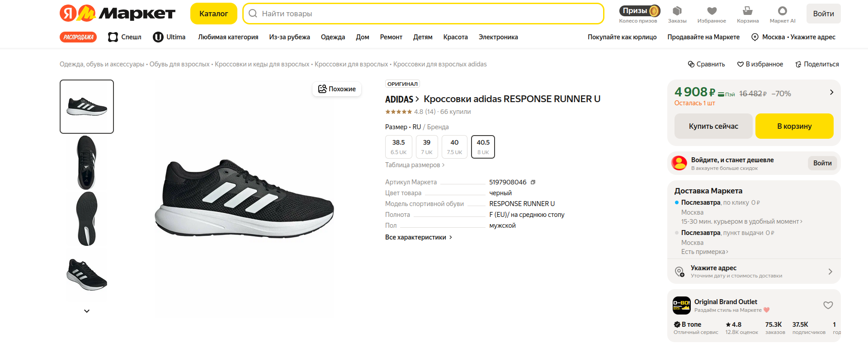
Task: Select the shoe sole thumbnail image
Action: [x=87, y=219]
